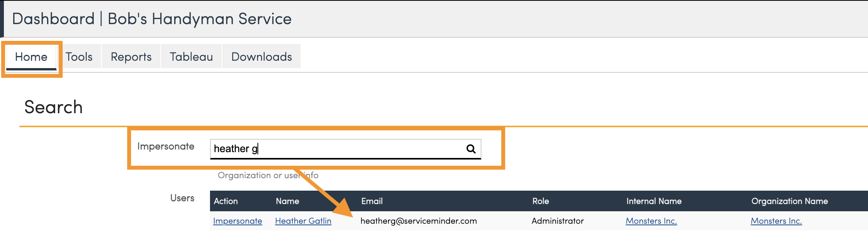Click the Organization Name column header
This screenshot has width=868, height=235.
[x=790, y=201]
